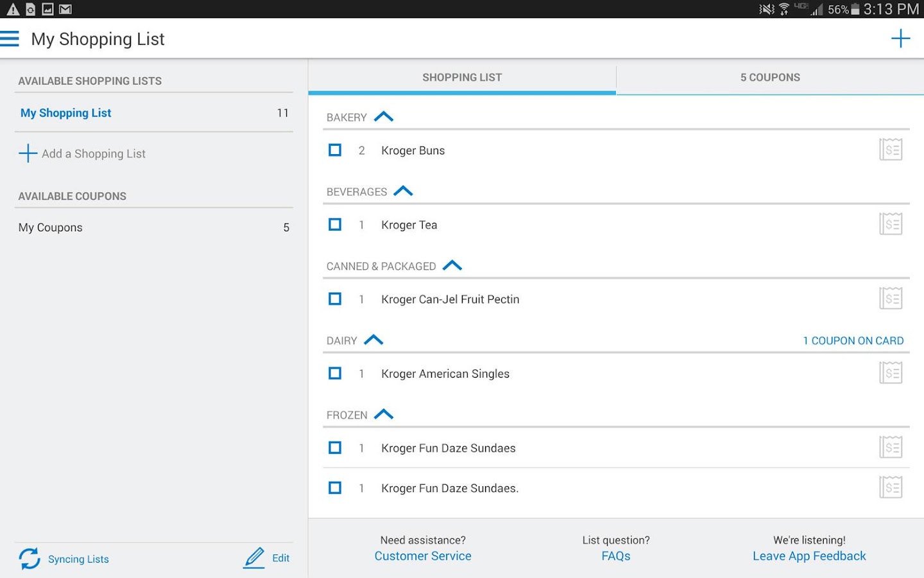Mark Kroger American Singles as done
The height and width of the screenshot is (578, 924).
click(335, 374)
